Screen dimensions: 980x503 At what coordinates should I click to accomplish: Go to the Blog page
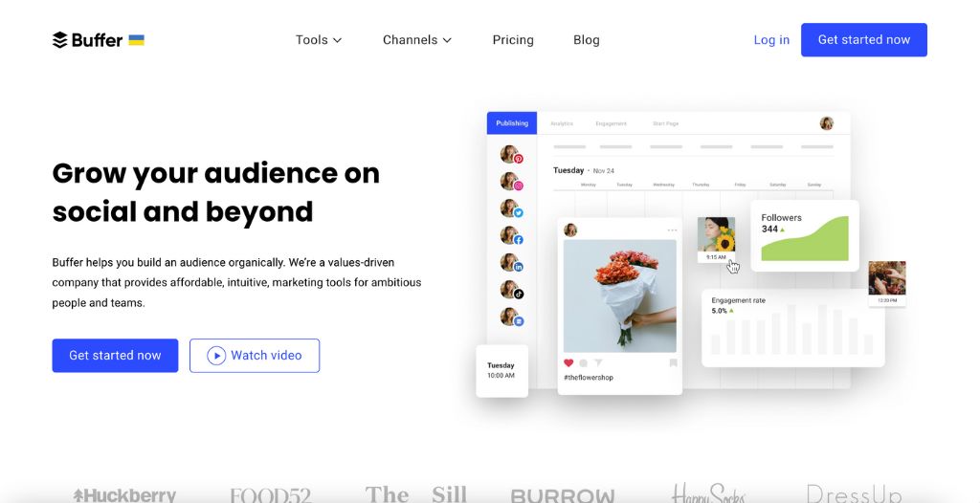click(587, 40)
